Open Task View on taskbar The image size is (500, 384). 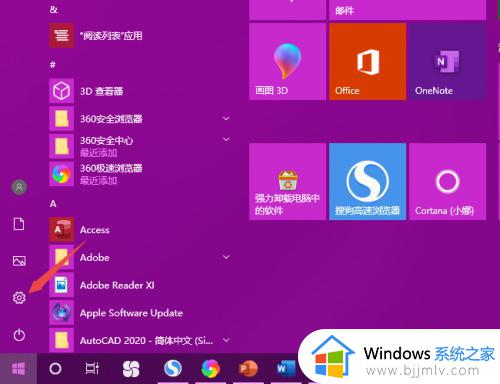tap(92, 368)
